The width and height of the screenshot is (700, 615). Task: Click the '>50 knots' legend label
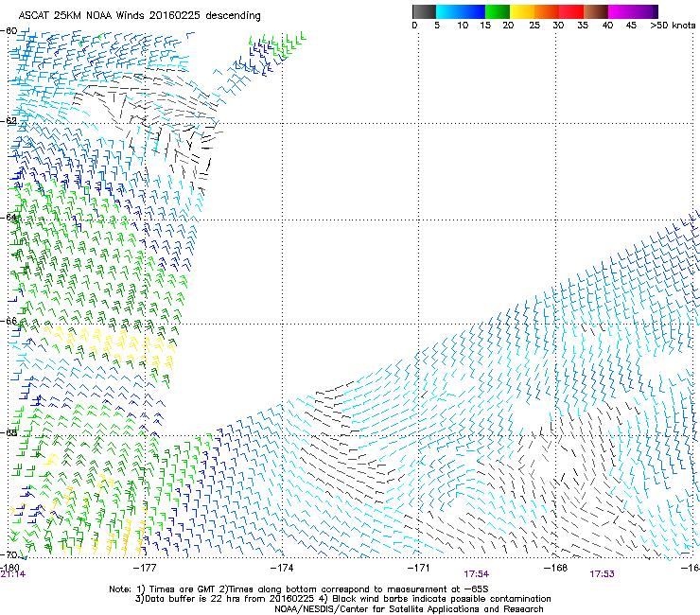tap(673, 26)
